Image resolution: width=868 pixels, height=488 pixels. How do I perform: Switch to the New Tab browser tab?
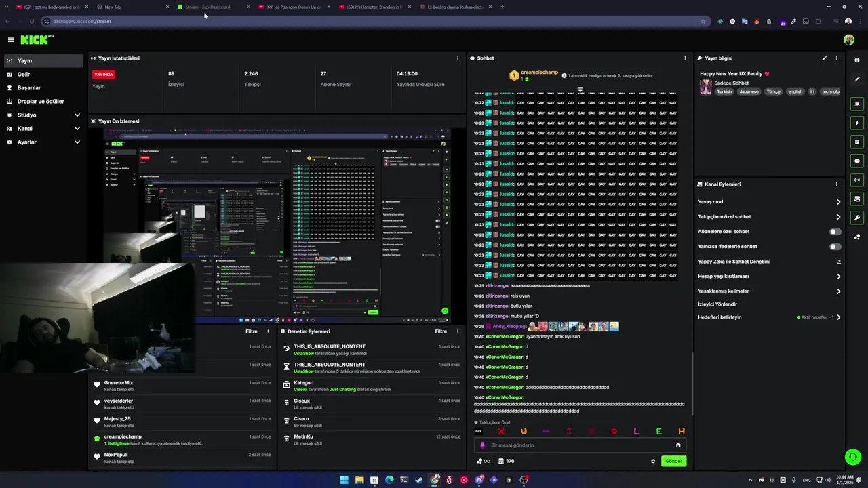click(132, 7)
